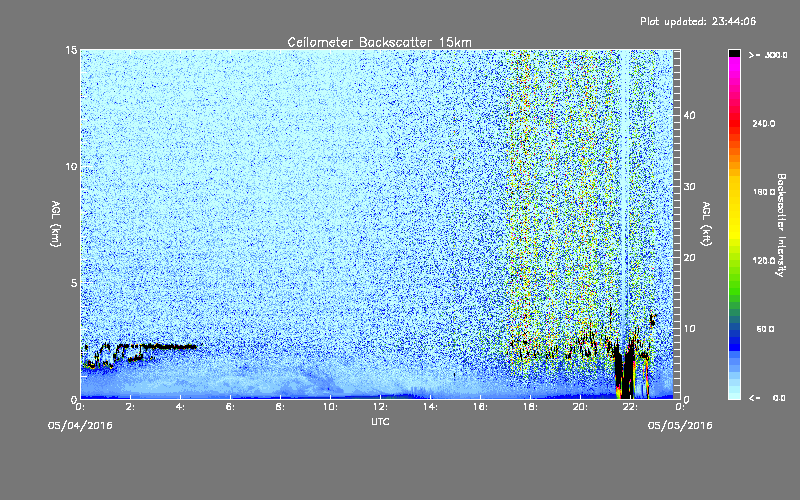Click the '240.0' colorbar tick label
Viewport: 800px width, 500px height.
763,123
